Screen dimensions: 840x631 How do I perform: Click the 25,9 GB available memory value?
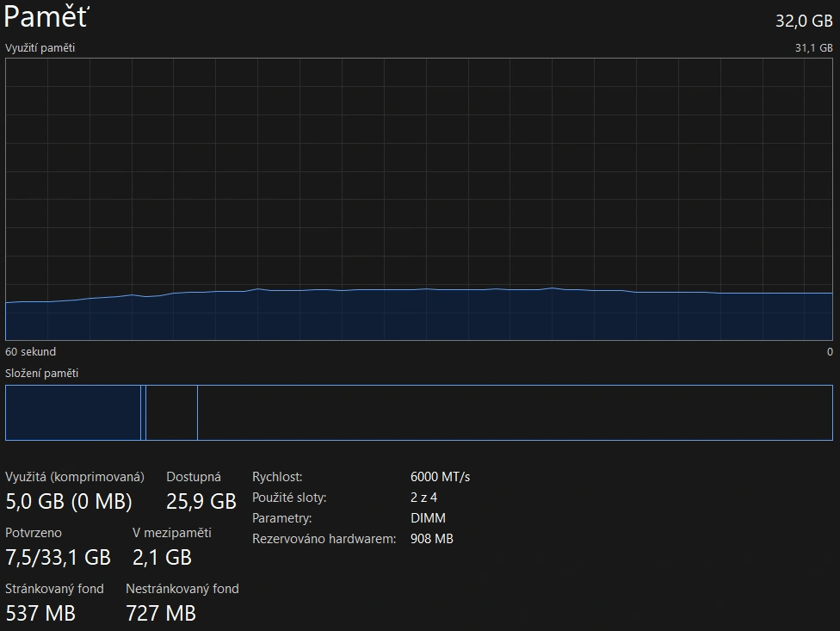click(x=201, y=501)
